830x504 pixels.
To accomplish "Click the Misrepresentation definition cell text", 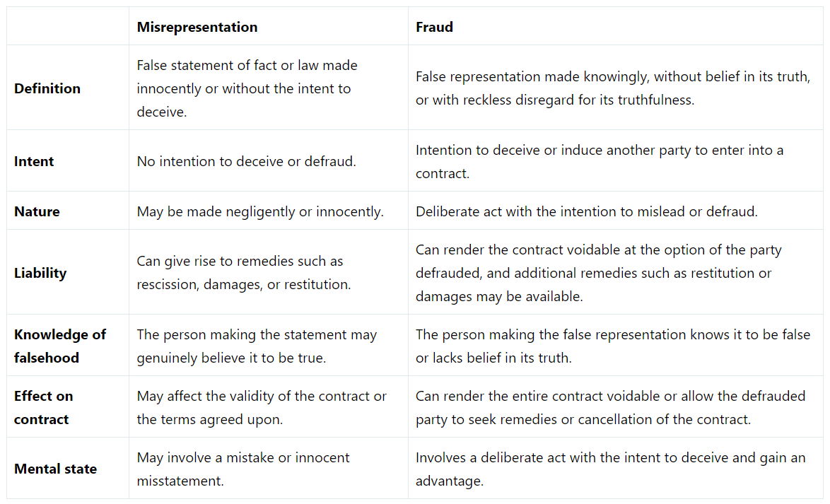I will 247,88.
